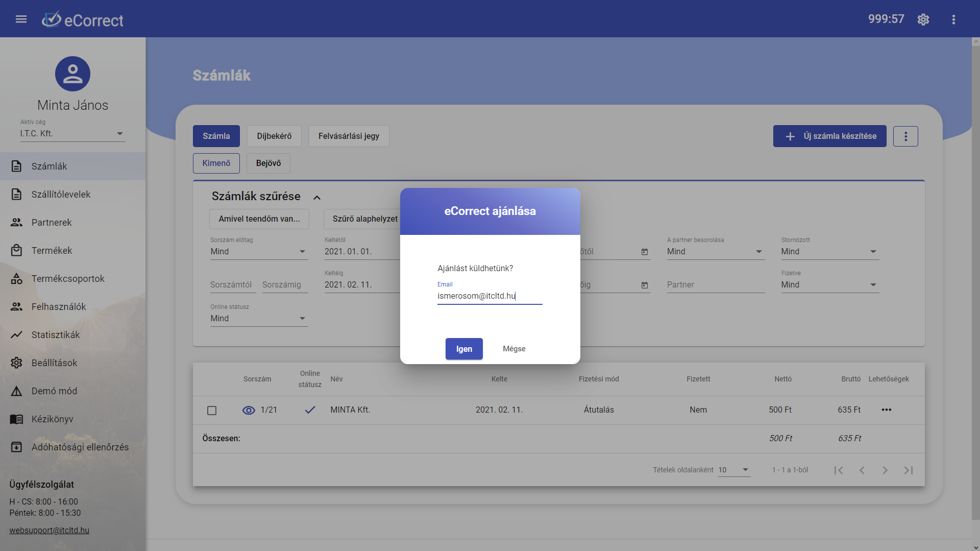This screenshot has height=551, width=980.
Task: Go to next page of table
Action: point(885,470)
